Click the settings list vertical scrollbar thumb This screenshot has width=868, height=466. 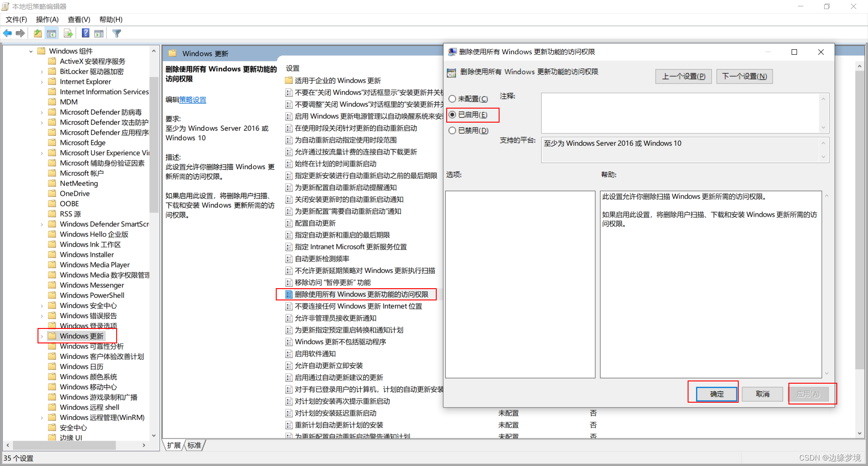pyautogui.click(x=859, y=219)
